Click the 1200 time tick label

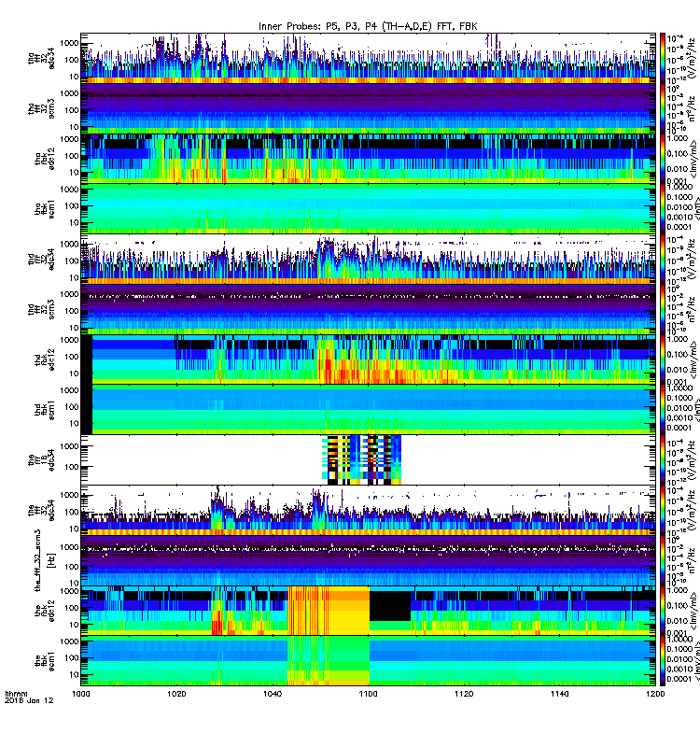656,694
